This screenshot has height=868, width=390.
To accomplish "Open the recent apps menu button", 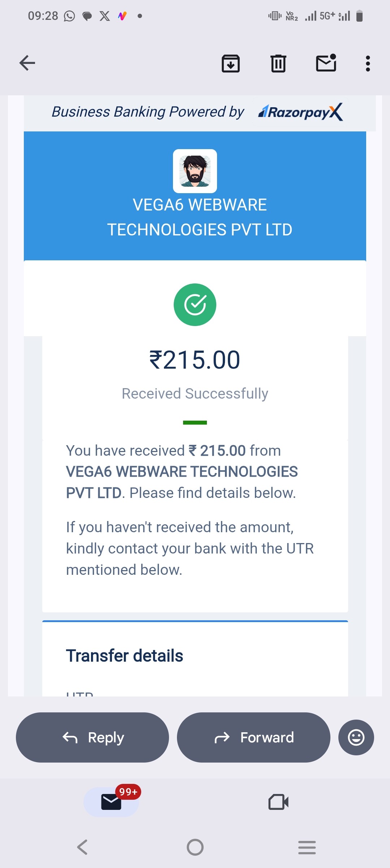I will tap(307, 847).
